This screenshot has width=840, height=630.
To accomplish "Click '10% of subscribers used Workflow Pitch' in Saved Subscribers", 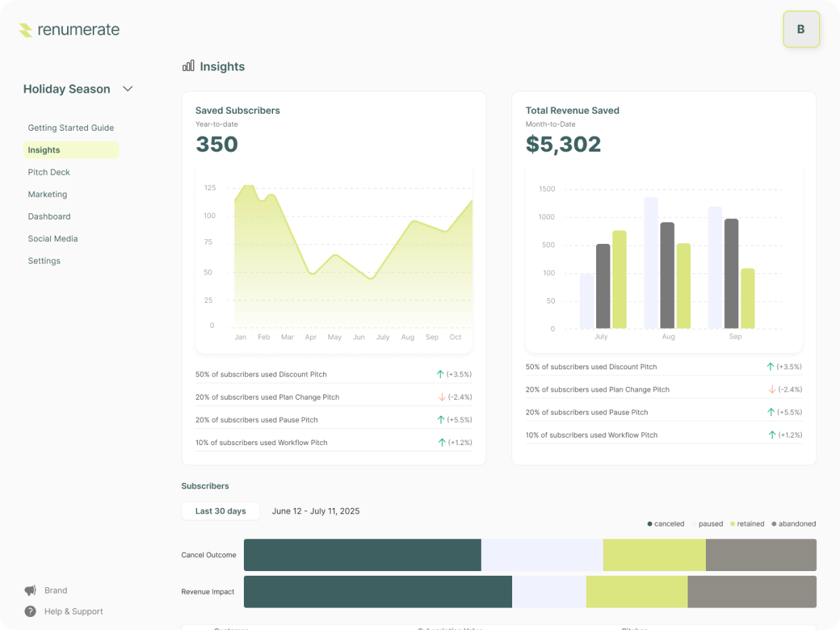I will [261, 442].
